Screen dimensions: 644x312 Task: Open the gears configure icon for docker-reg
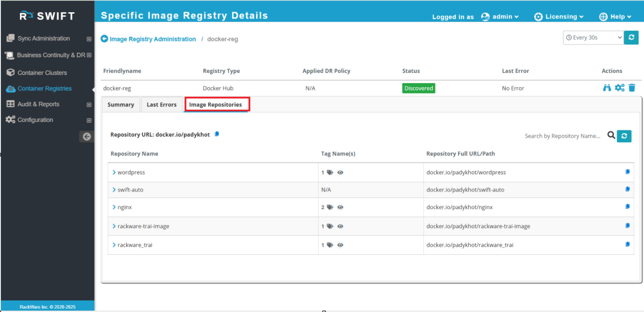point(620,88)
